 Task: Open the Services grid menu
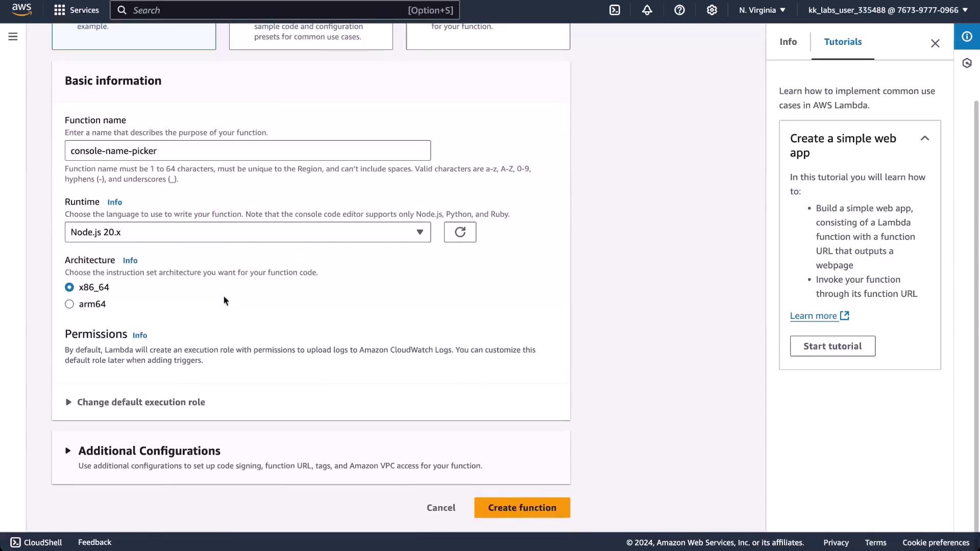coord(60,10)
